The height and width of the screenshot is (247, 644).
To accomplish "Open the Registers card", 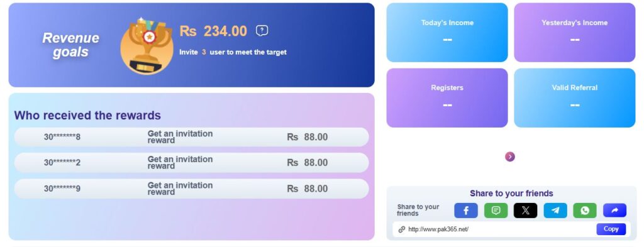I will pos(447,97).
